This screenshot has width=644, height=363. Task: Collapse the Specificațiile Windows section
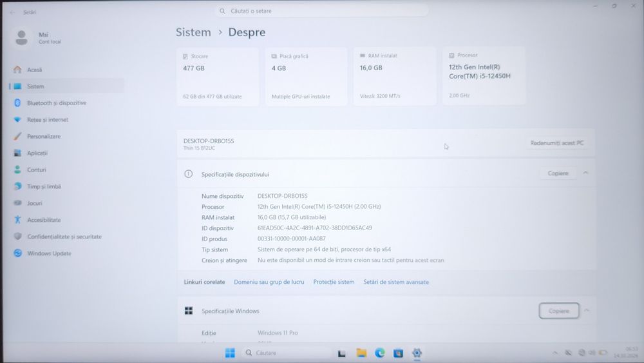587,310
